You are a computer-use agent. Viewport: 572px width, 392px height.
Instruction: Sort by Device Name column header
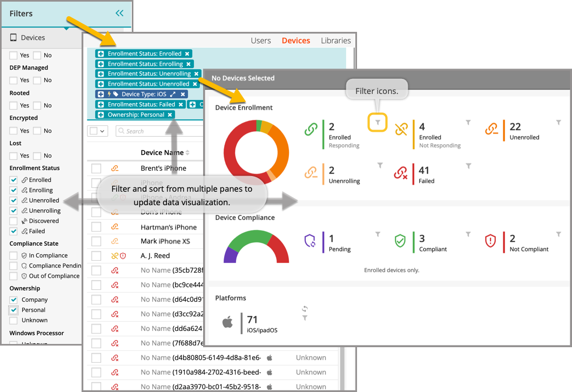[162, 153]
